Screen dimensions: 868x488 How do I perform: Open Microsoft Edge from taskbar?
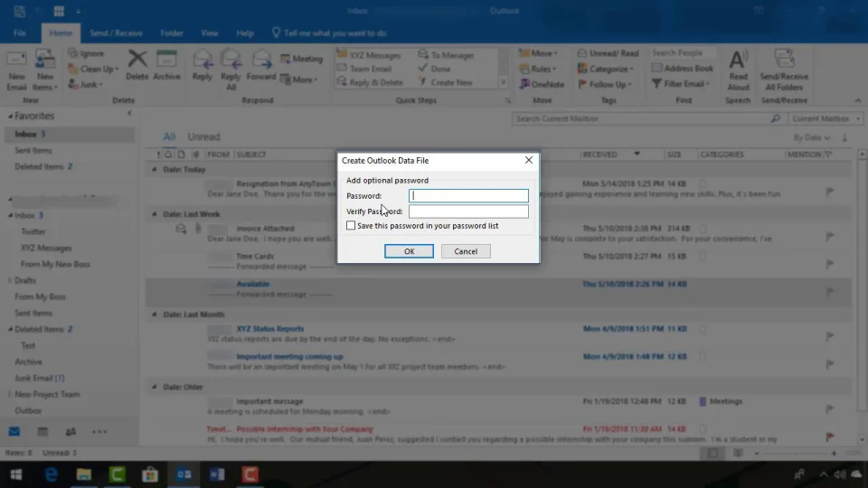(51, 474)
